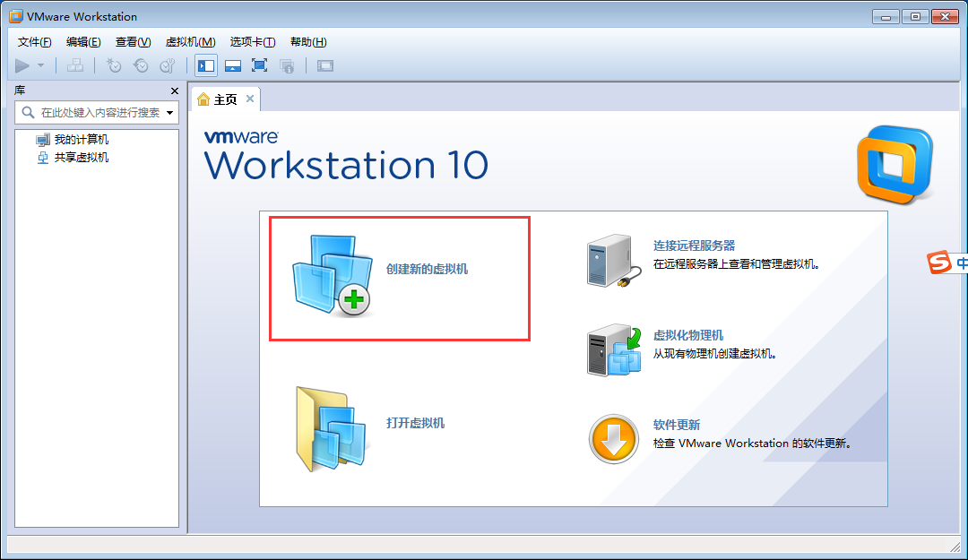Click text 在远程服务器上查看和管理虚拟机。
The image size is (968, 560).
[x=737, y=264]
